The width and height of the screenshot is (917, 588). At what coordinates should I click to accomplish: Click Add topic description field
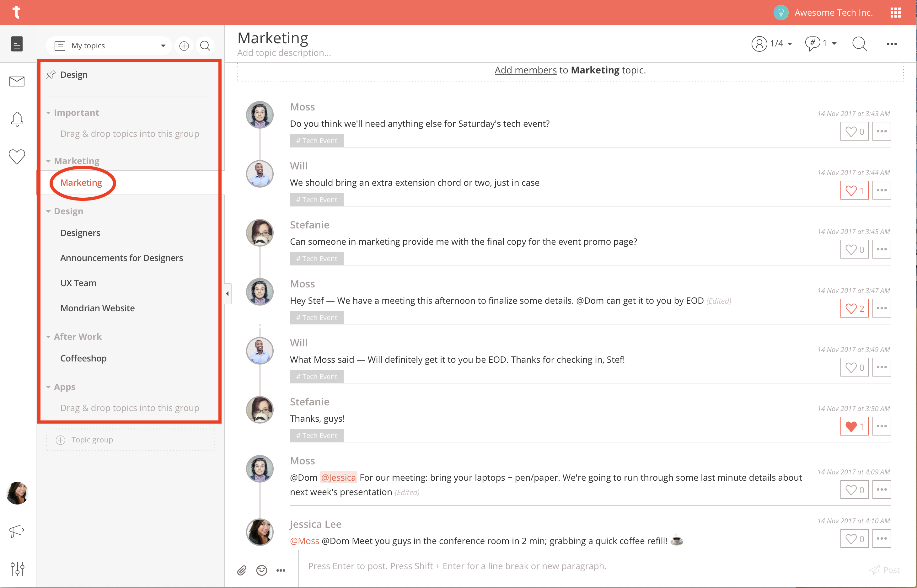[x=284, y=53]
